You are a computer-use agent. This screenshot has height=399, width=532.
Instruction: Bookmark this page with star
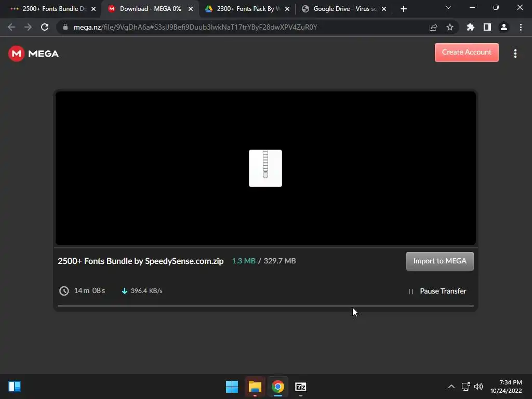tap(450, 27)
